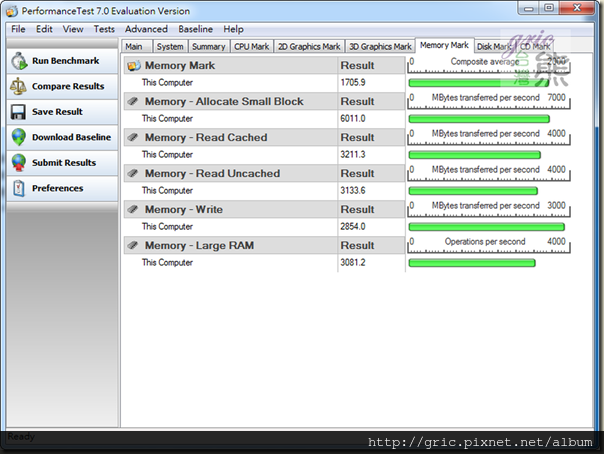Switch to the Main tab
The image size is (604, 454).
click(x=137, y=47)
